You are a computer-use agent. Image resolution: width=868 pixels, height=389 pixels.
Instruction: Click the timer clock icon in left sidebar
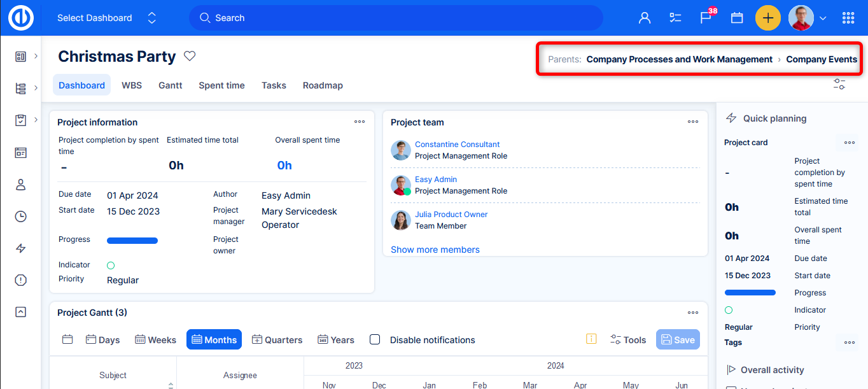(x=21, y=216)
